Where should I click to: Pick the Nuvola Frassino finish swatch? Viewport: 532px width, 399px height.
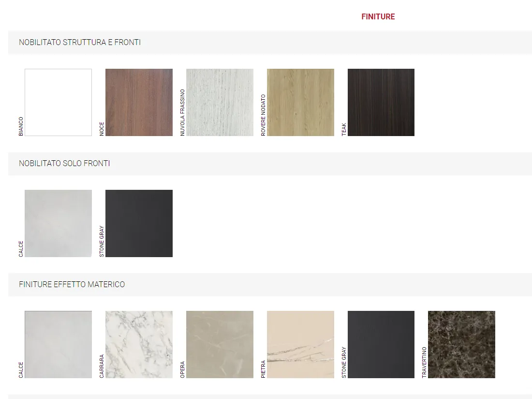point(220,102)
